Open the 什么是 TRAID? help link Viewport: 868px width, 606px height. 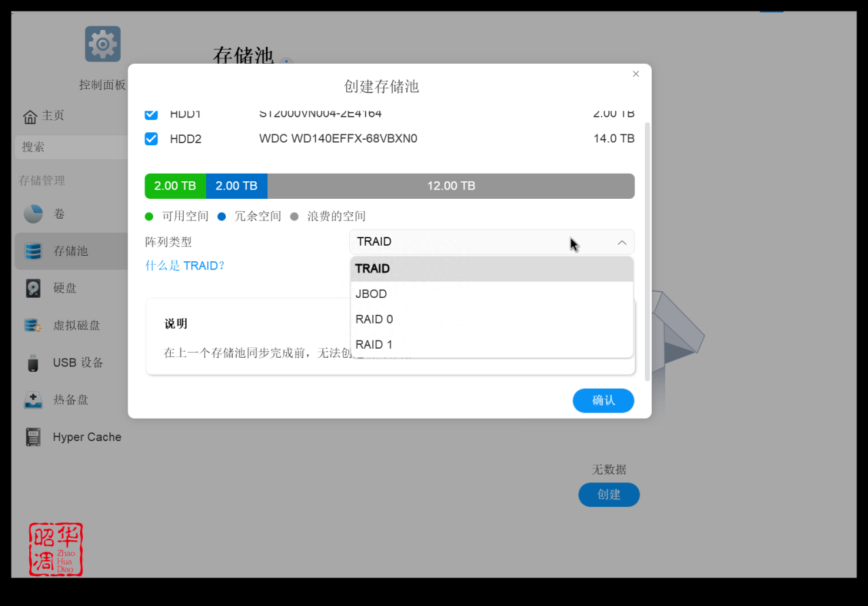coord(184,265)
